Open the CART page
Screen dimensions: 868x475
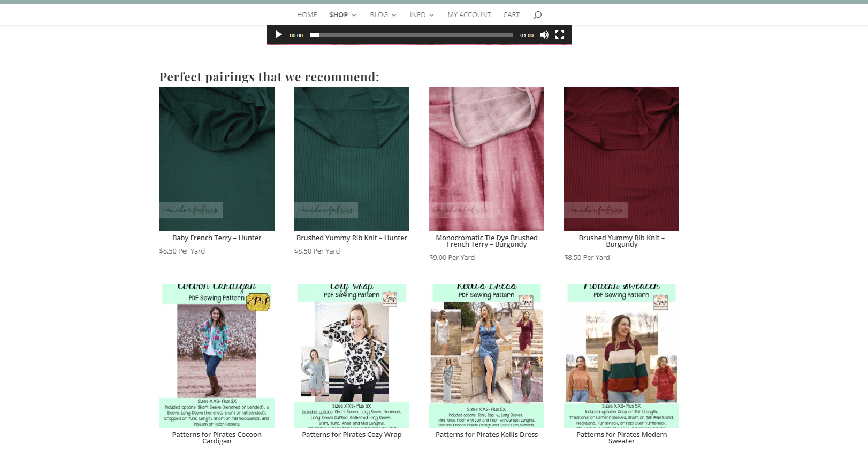tap(511, 15)
